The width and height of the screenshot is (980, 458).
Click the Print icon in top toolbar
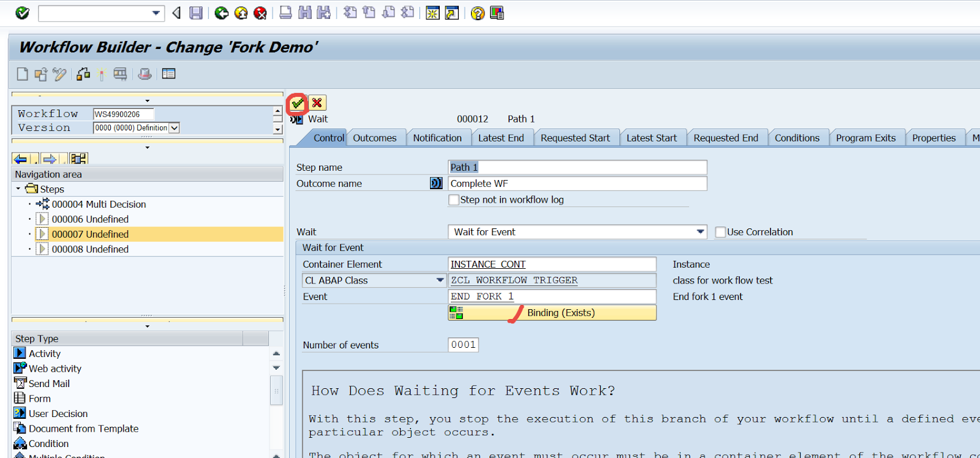click(x=285, y=13)
